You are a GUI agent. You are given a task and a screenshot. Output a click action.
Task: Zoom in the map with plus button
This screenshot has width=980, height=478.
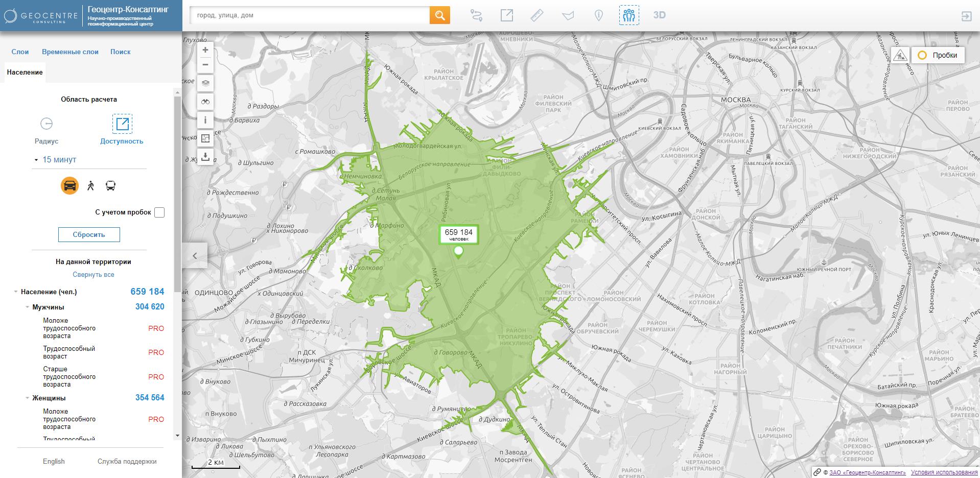tap(205, 50)
